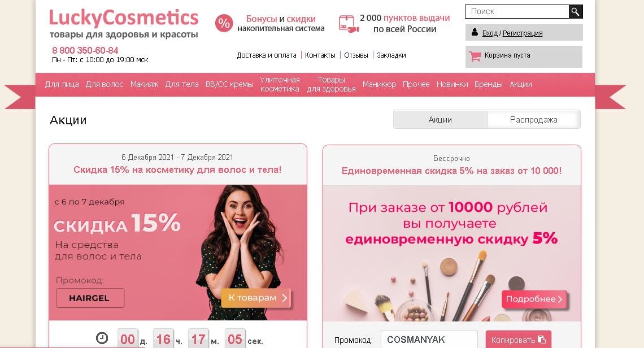644x348 pixels.
Task: Go to Бренды in navigation
Action: pos(488,84)
